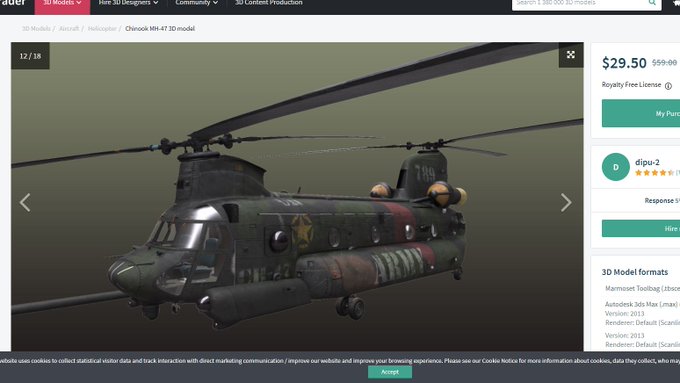Viewport: 680px width, 383px height.
Task: Open the Aircraft breadcrumb link
Action: coord(69,29)
